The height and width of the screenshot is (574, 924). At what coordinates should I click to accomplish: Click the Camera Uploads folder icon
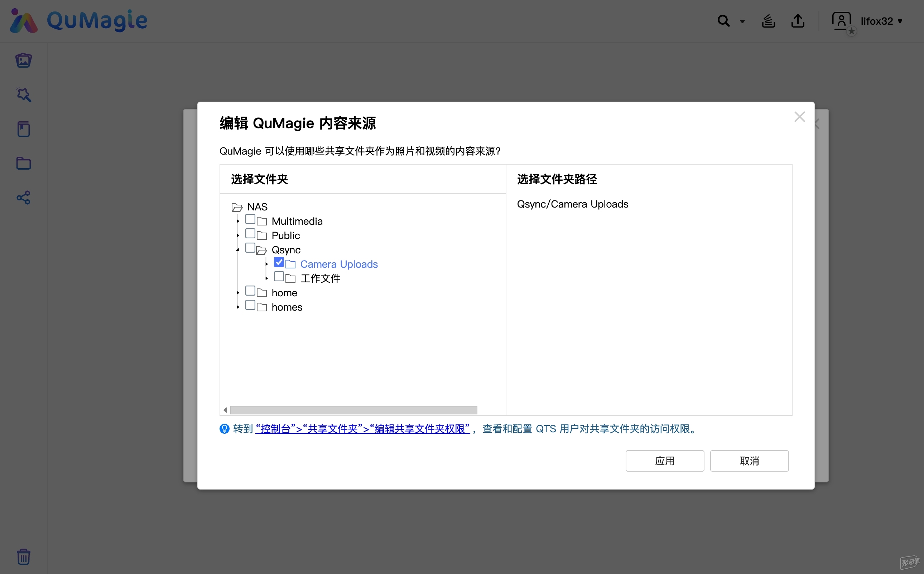(x=291, y=264)
